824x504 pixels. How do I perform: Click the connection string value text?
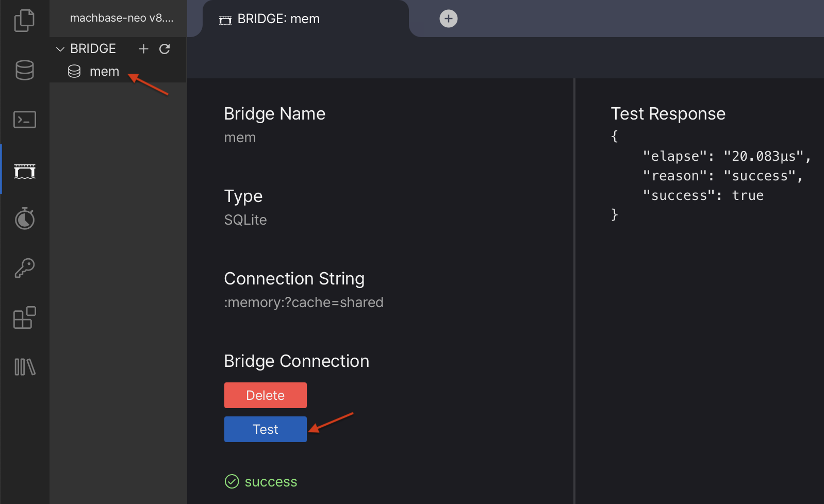coord(303,303)
